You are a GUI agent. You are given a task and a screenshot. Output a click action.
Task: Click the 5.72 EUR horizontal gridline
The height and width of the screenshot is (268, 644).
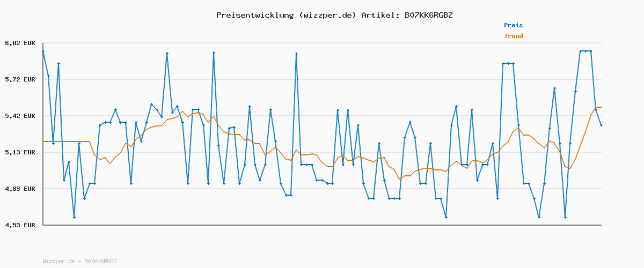(322, 79)
